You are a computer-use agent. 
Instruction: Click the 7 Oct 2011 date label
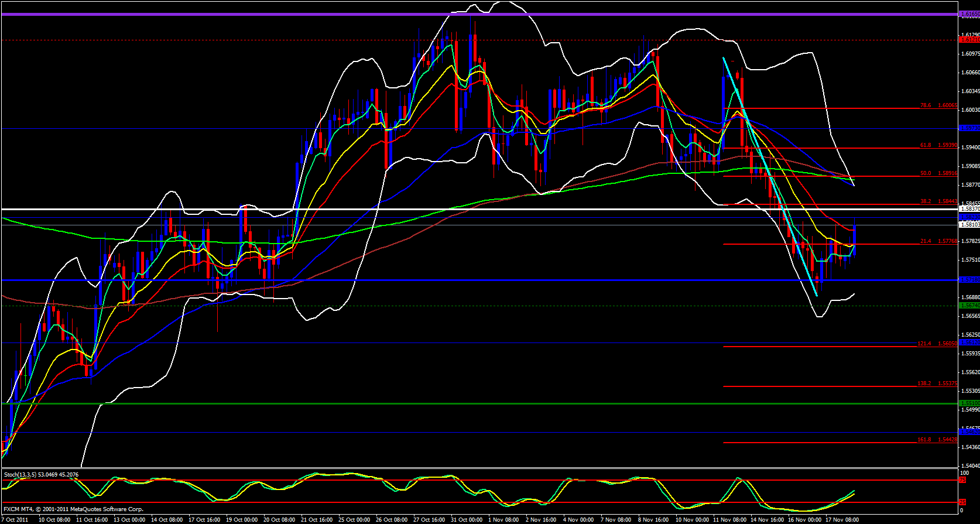(x=15, y=520)
